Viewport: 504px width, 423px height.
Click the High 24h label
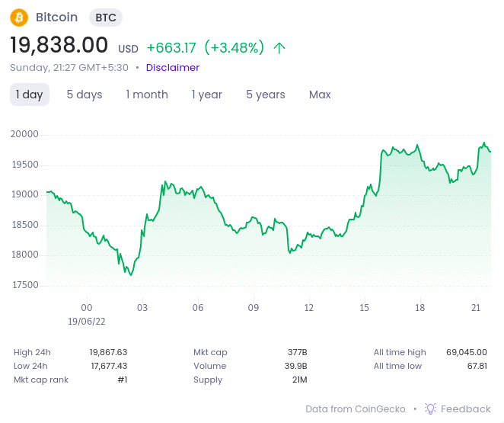pyautogui.click(x=32, y=352)
